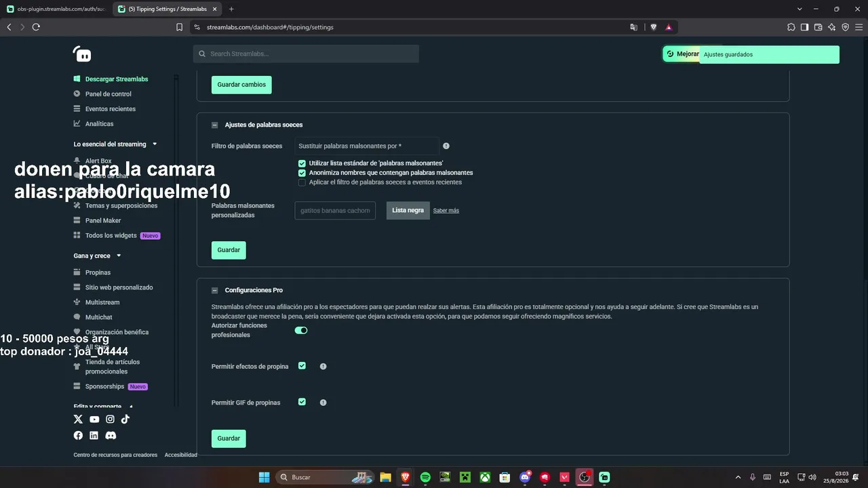Collapse Configuraciones Pro section
This screenshot has height=488, width=868.
(x=215, y=291)
